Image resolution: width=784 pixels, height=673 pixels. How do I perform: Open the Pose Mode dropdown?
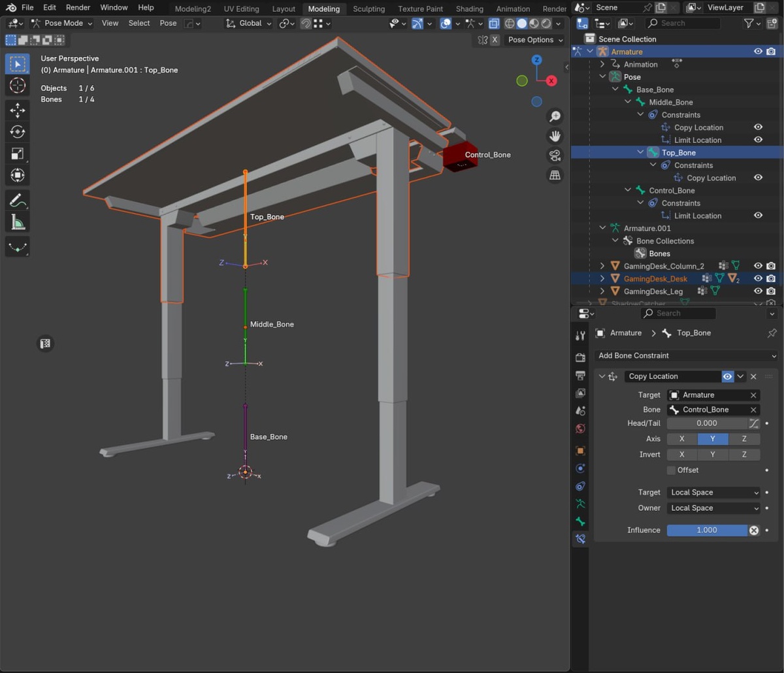(61, 23)
